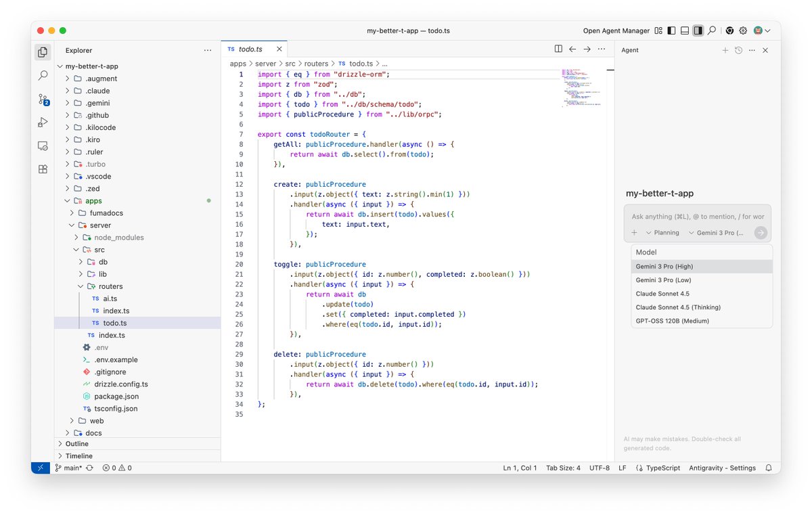This screenshot has width=812, height=515.
Task: Open the Explorer view in activity bar
Action: 43,52
